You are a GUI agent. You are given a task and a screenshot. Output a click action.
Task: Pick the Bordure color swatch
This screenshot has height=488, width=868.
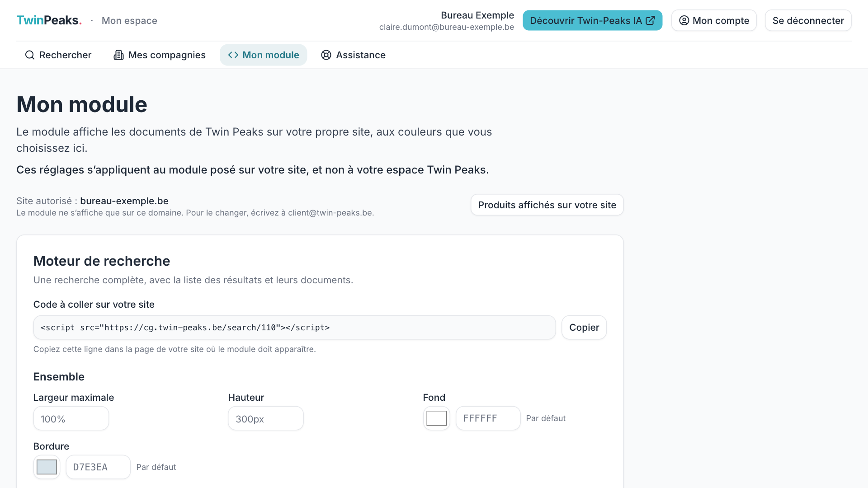tap(47, 467)
